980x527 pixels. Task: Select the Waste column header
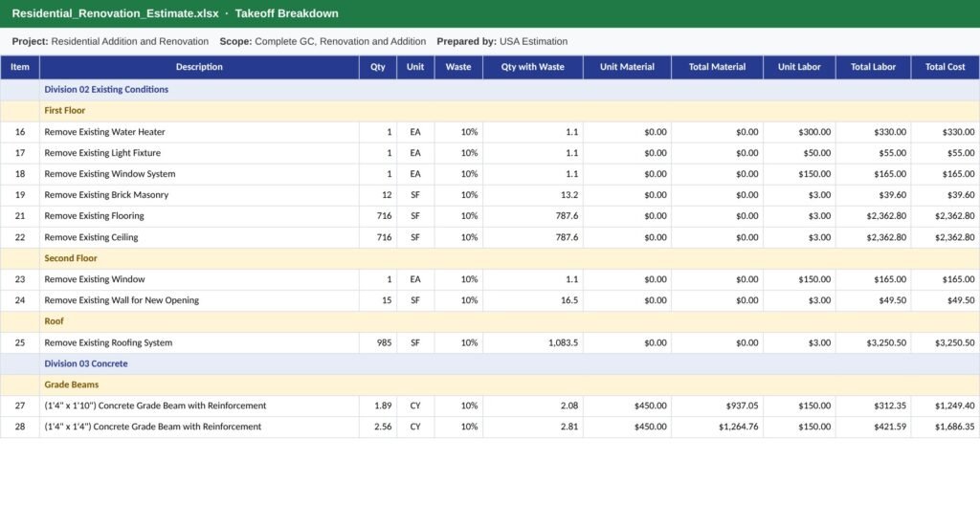click(458, 67)
